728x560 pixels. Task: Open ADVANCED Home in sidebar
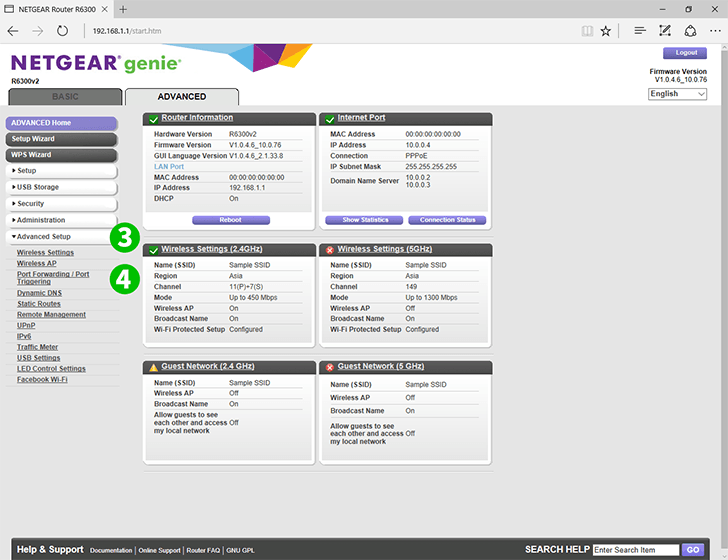[61, 123]
